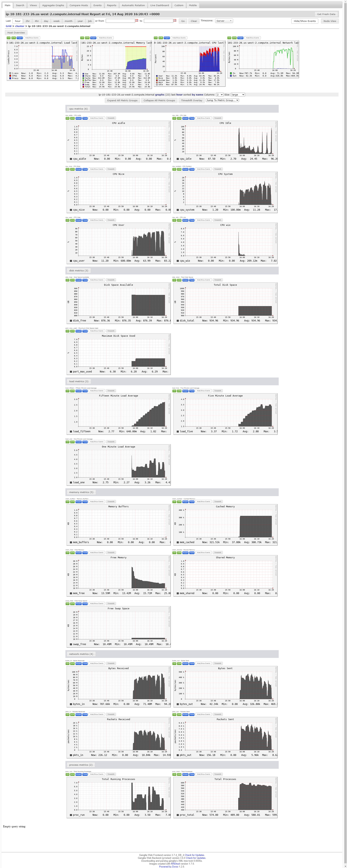Open the CPU User graph image
347x868 pixels.
coord(119,243)
